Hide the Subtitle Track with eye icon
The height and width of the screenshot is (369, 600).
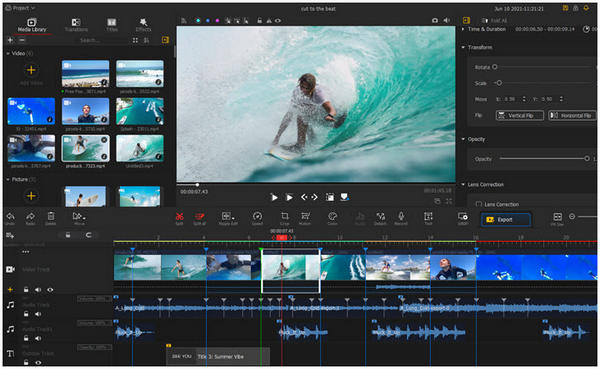pos(38,362)
